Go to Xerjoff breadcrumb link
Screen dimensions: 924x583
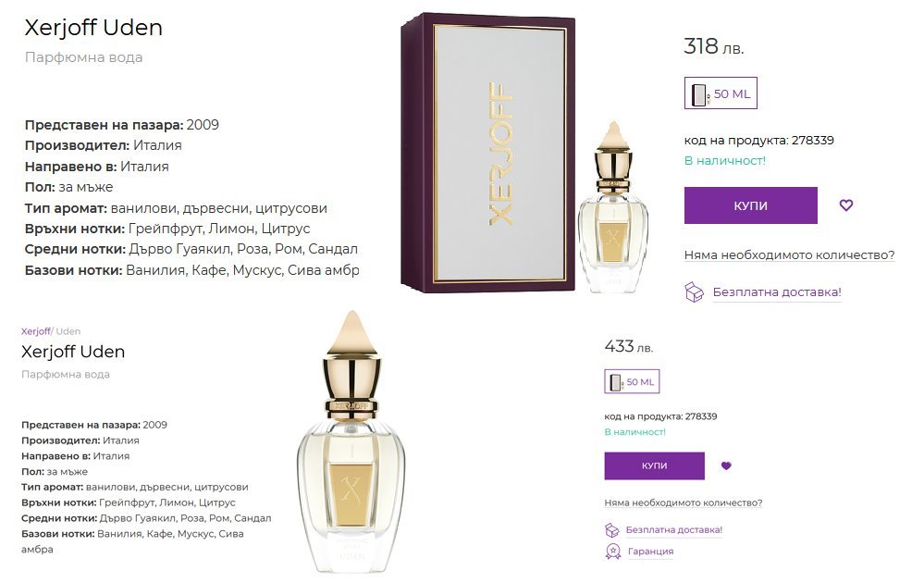coord(35,331)
